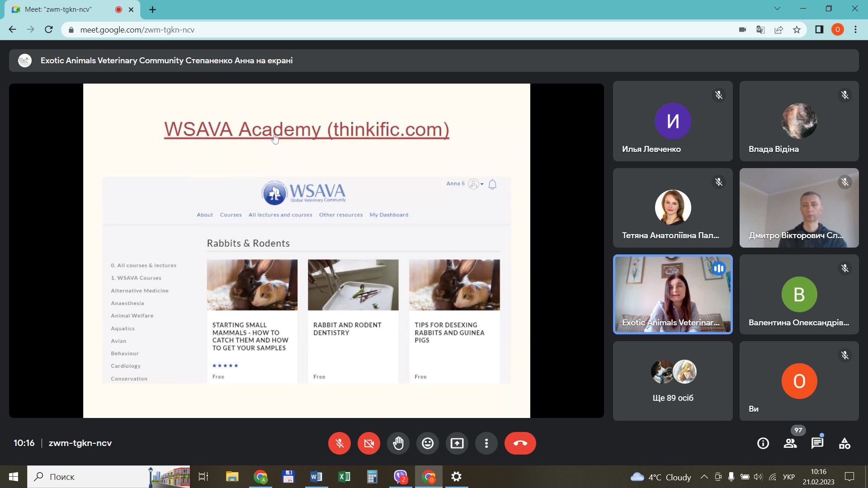Open Activities panel icon
Viewport: 868px width, 488px height.
pyautogui.click(x=844, y=443)
